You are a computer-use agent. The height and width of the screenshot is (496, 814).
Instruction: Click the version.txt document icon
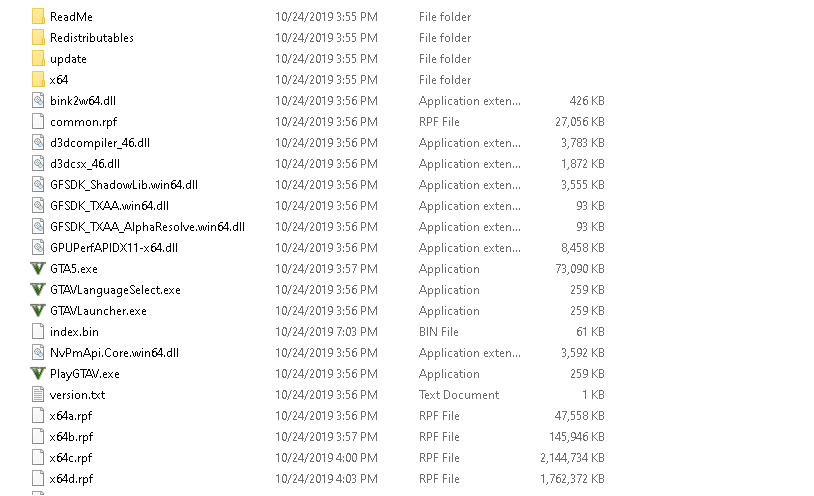(38, 395)
